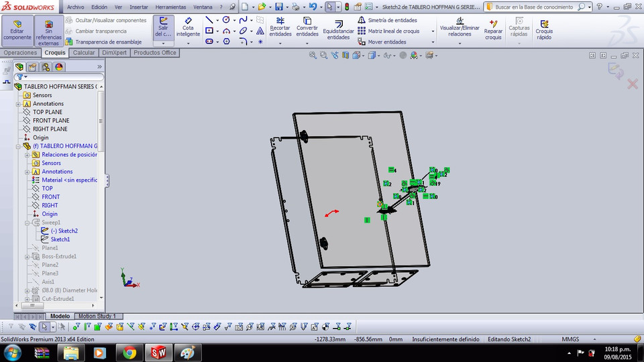The height and width of the screenshot is (362, 644).
Task: Click the Cota inteligente dimension tool
Action: coord(188,25)
